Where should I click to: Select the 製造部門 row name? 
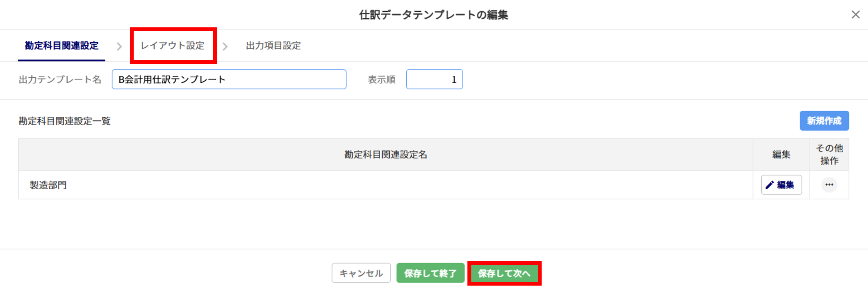click(48, 185)
